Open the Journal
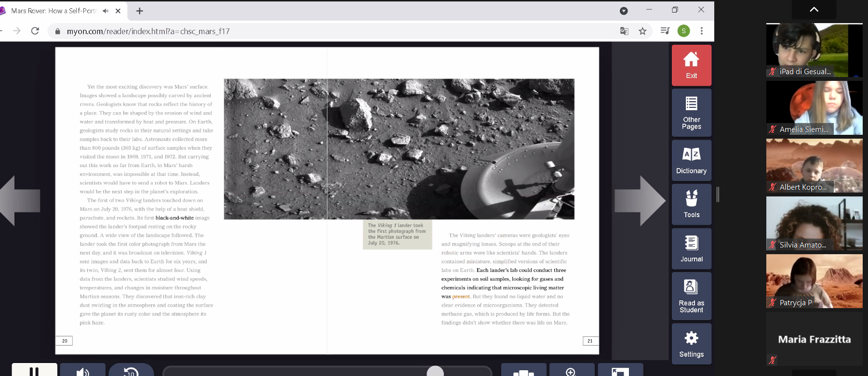 [x=691, y=248]
